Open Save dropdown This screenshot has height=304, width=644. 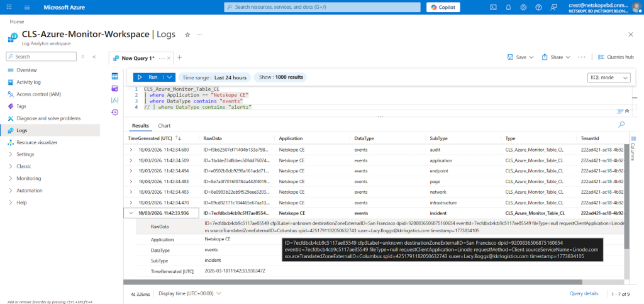click(520, 57)
